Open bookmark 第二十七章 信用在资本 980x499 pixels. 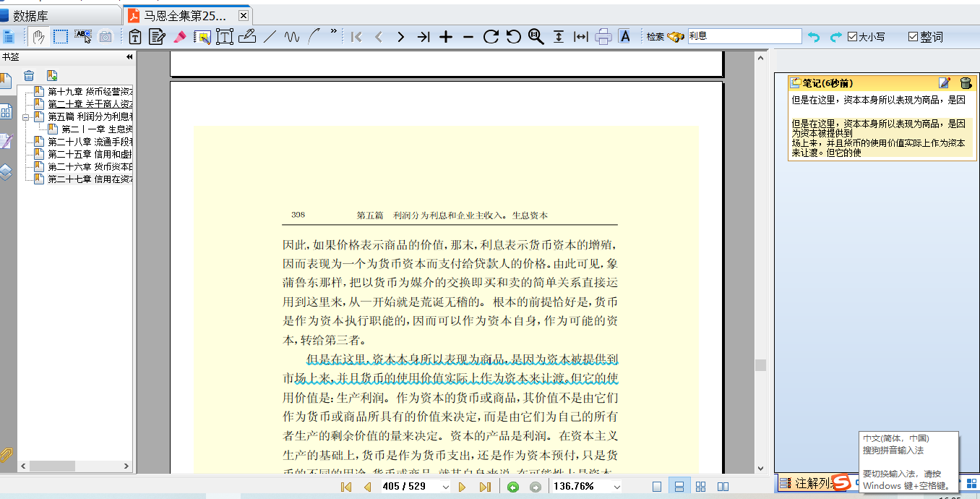point(90,179)
